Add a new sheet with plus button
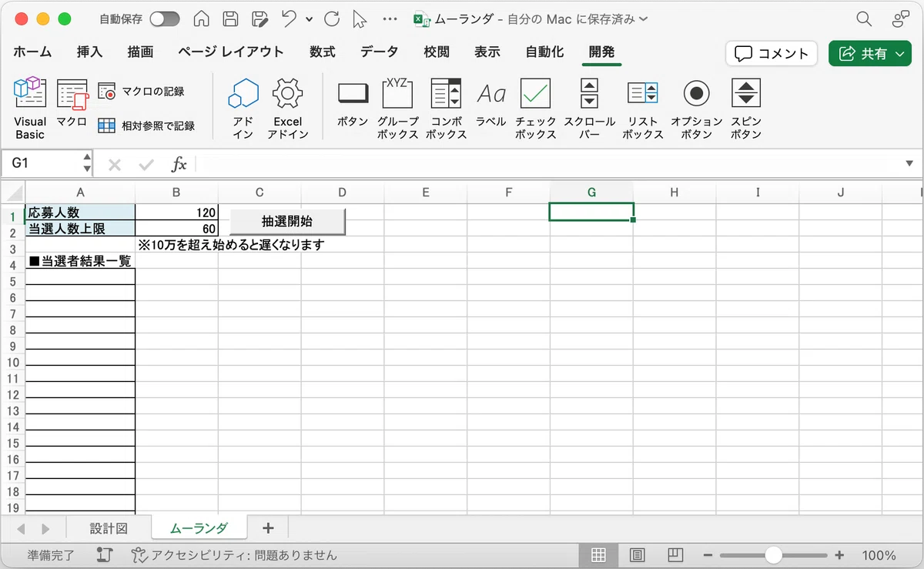Screen dimensions: 924x569 [268, 527]
